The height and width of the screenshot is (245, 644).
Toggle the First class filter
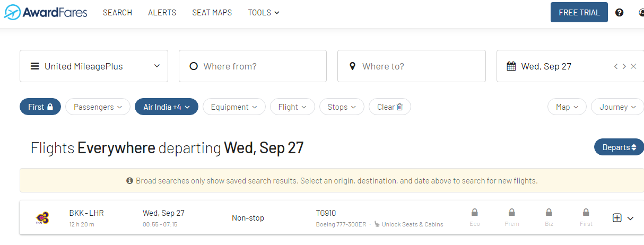coord(40,107)
